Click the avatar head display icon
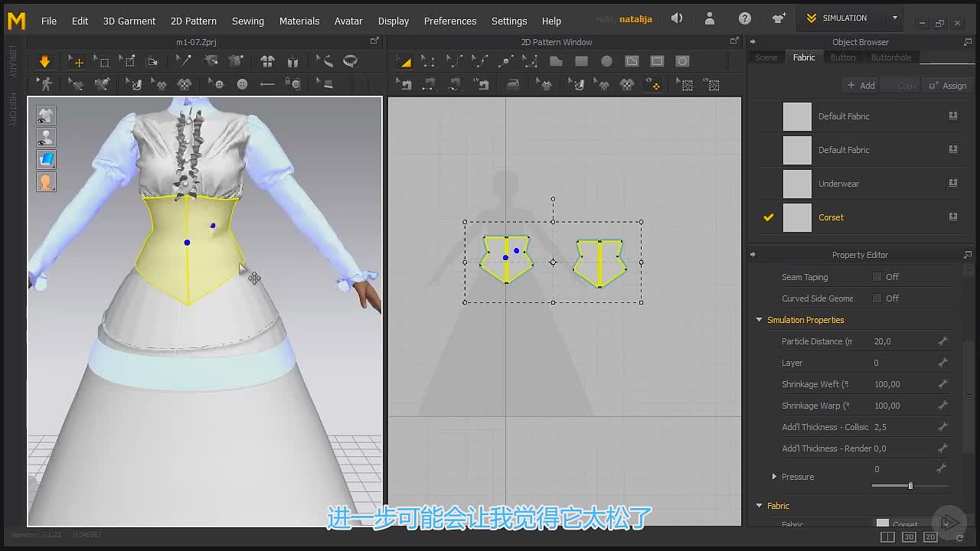The width and height of the screenshot is (980, 551). click(x=46, y=182)
